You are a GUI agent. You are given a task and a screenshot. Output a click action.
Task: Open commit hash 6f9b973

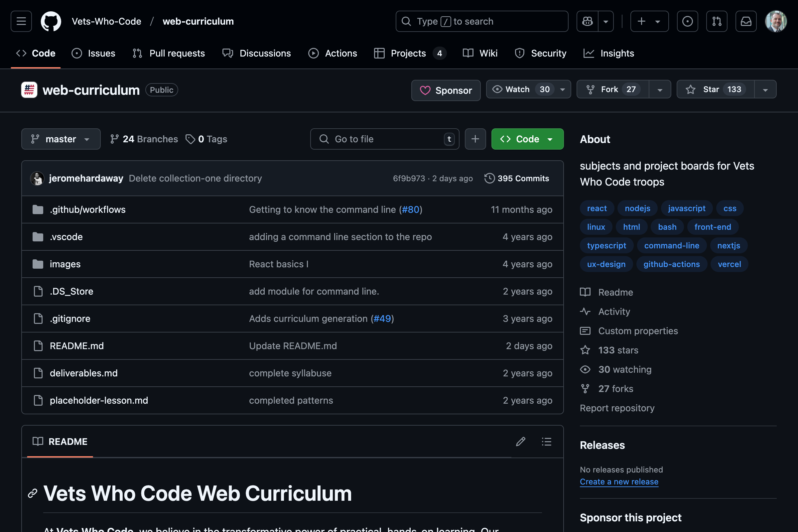[x=409, y=179]
